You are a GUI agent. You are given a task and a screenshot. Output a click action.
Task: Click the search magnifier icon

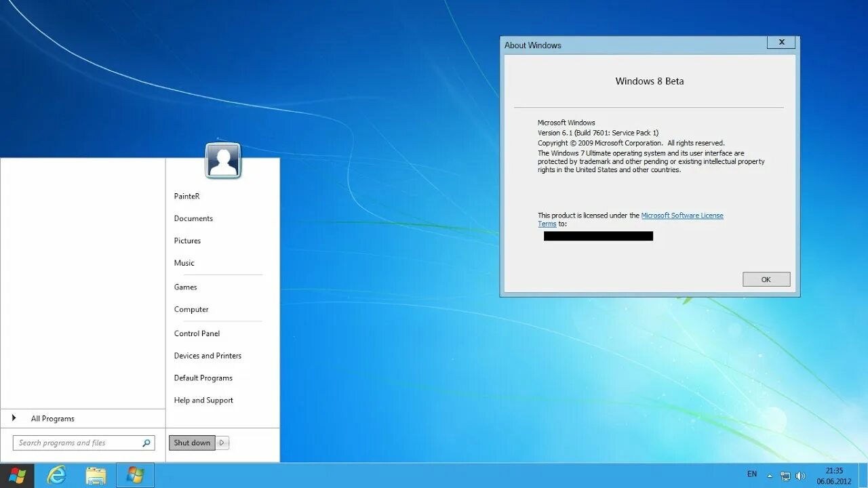[x=146, y=443]
